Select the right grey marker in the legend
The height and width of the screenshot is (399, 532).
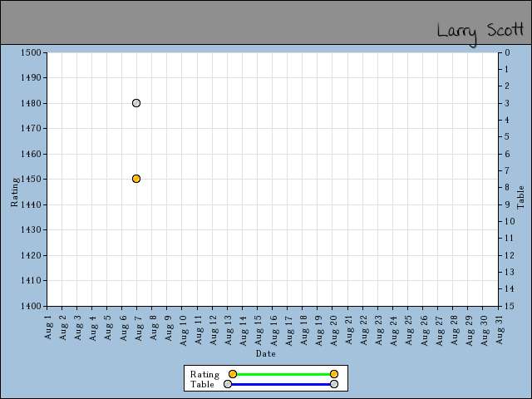pyautogui.click(x=334, y=384)
